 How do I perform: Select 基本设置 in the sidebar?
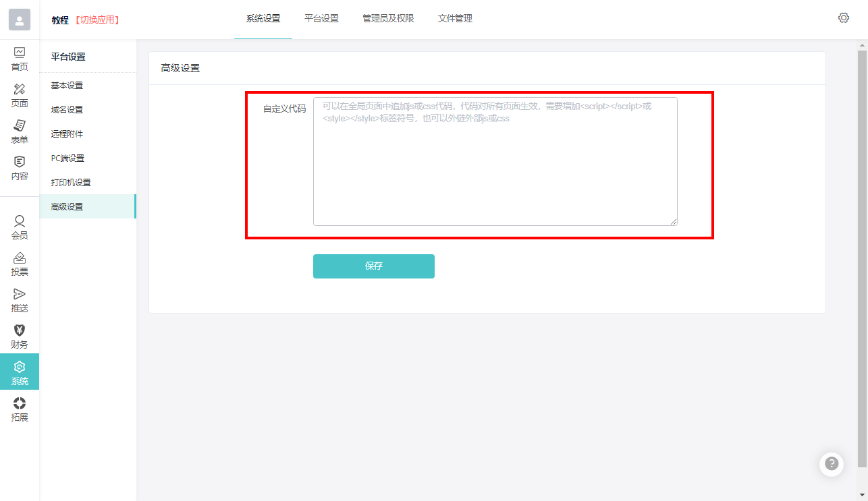coord(88,86)
